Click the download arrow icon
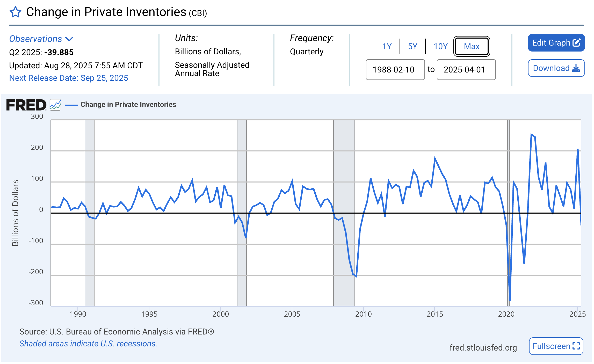 577,68
